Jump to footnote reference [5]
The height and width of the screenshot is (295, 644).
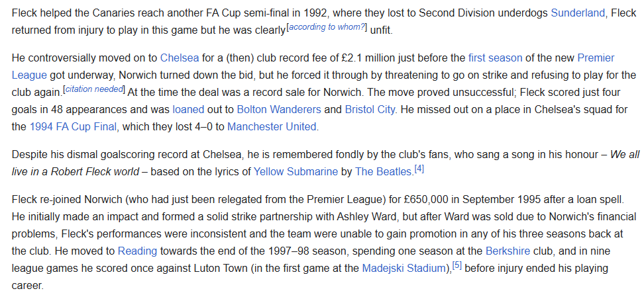[x=456, y=265]
